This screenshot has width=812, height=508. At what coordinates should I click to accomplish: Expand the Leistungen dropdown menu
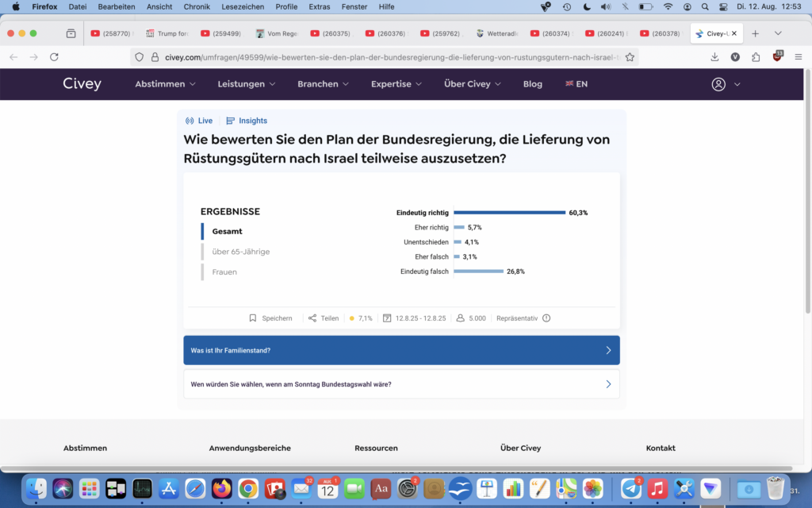point(247,84)
